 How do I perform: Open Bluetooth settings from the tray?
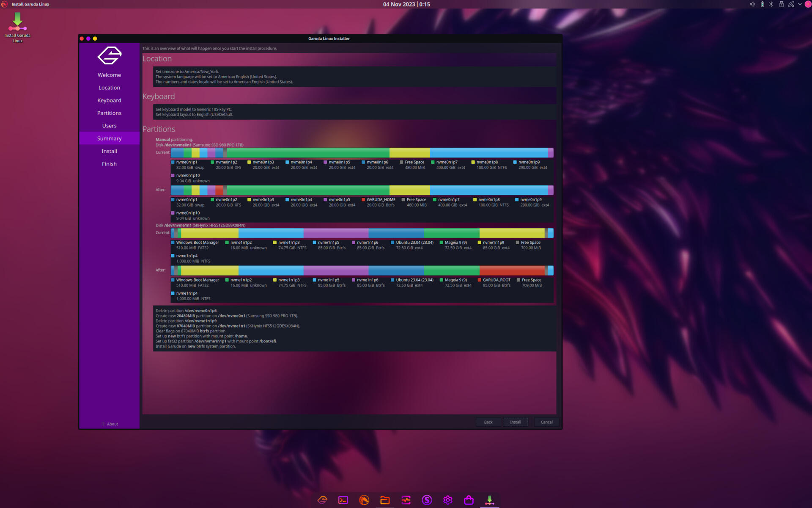(x=771, y=4)
